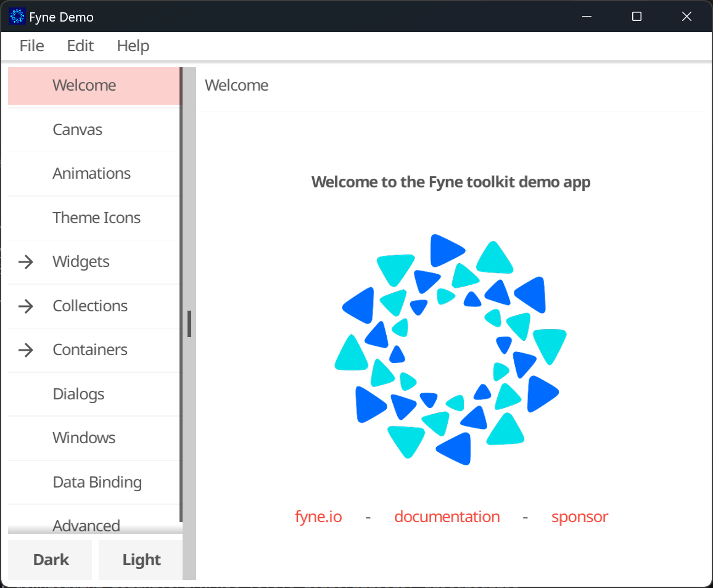Image resolution: width=713 pixels, height=588 pixels.
Task: Select the Data Binding entry
Action: (x=94, y=482)
